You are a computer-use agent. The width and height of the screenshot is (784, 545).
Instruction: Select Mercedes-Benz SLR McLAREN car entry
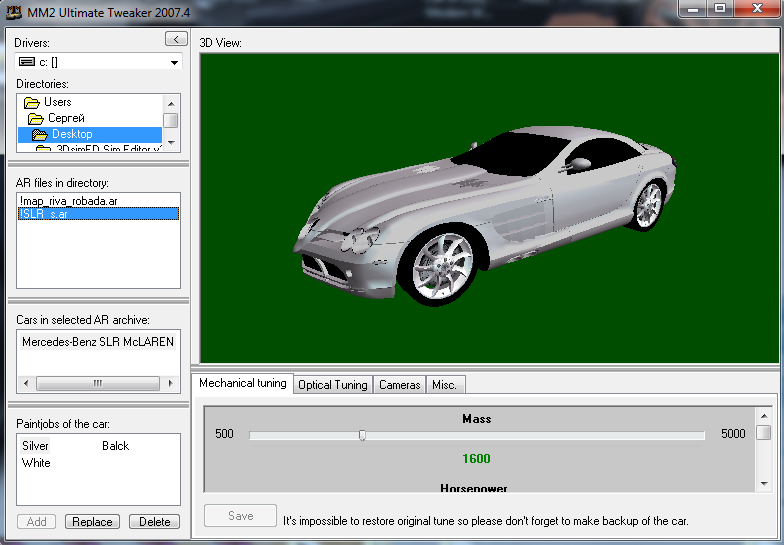click(x=97, y=342)
